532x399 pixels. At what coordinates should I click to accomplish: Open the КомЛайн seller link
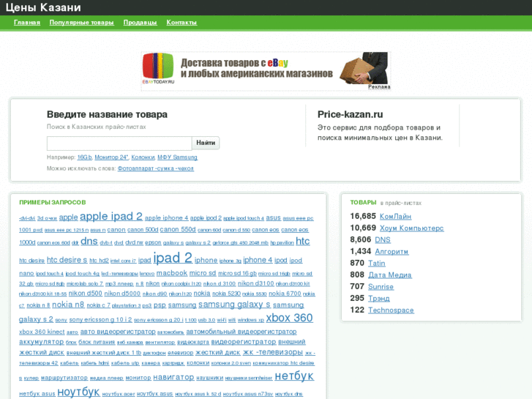point(396,216)
